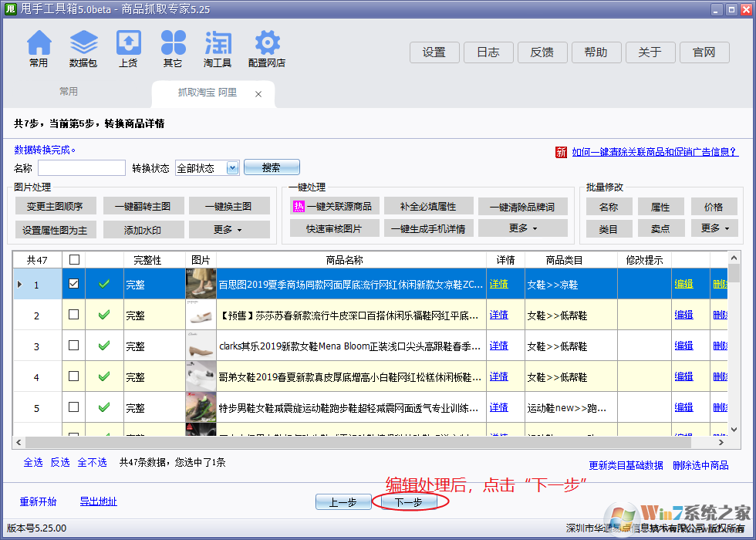This screenshot has width=756, height=540.
Task: Switch to the 常用 tab
Action: [68, 90]
